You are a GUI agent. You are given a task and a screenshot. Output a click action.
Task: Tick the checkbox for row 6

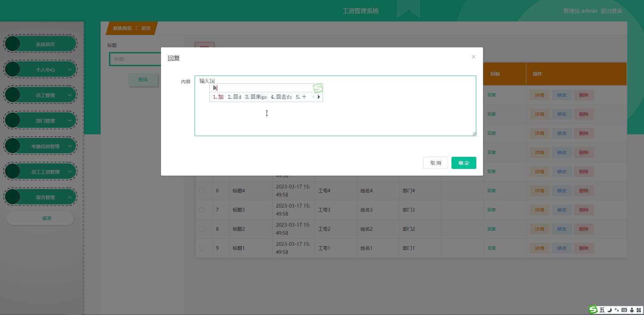202,191
